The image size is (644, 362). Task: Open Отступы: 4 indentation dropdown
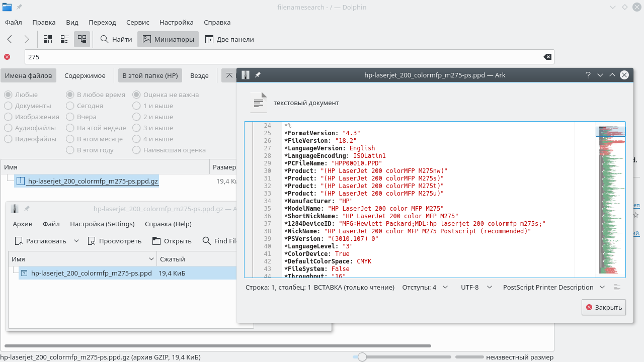coord(425,287)
